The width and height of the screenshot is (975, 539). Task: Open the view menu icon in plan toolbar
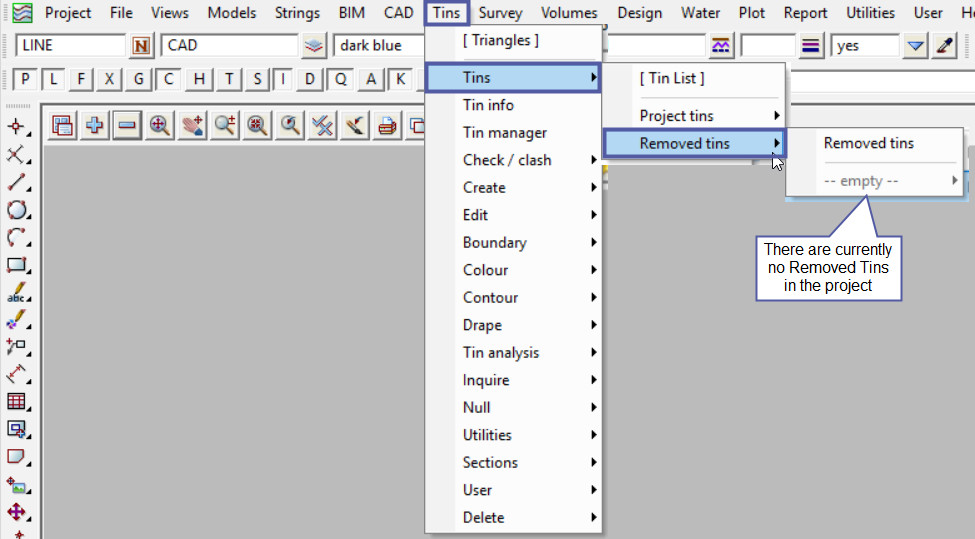(x=62, y=126)
